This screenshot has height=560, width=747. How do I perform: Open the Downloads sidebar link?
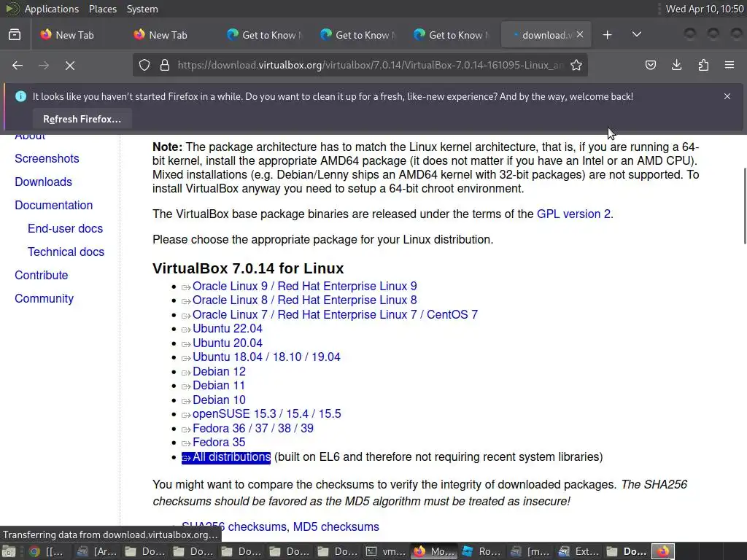tap(43, 182)
